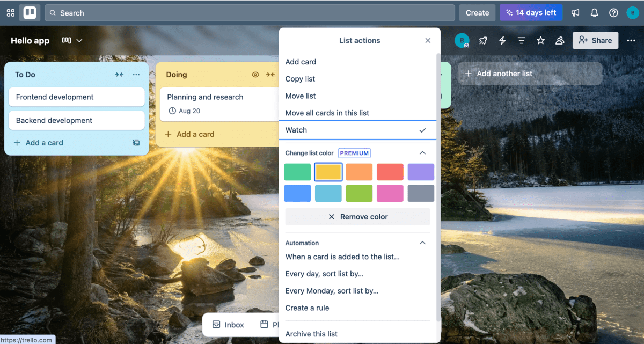Collapse the Change list color section
The image size is (644, 344).
click(x=423, y=152)
